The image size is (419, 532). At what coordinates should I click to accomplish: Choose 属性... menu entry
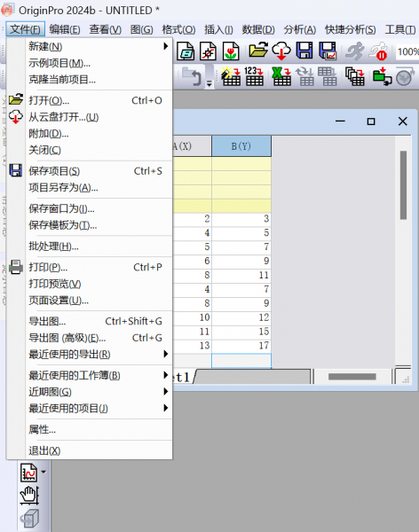click(99, 429)
